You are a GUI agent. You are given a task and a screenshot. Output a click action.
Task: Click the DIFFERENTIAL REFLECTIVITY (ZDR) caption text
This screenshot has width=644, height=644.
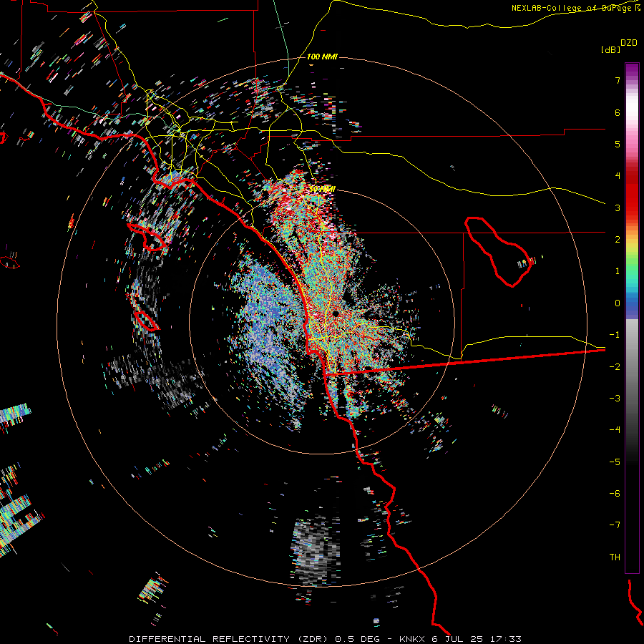click(228, 639)
